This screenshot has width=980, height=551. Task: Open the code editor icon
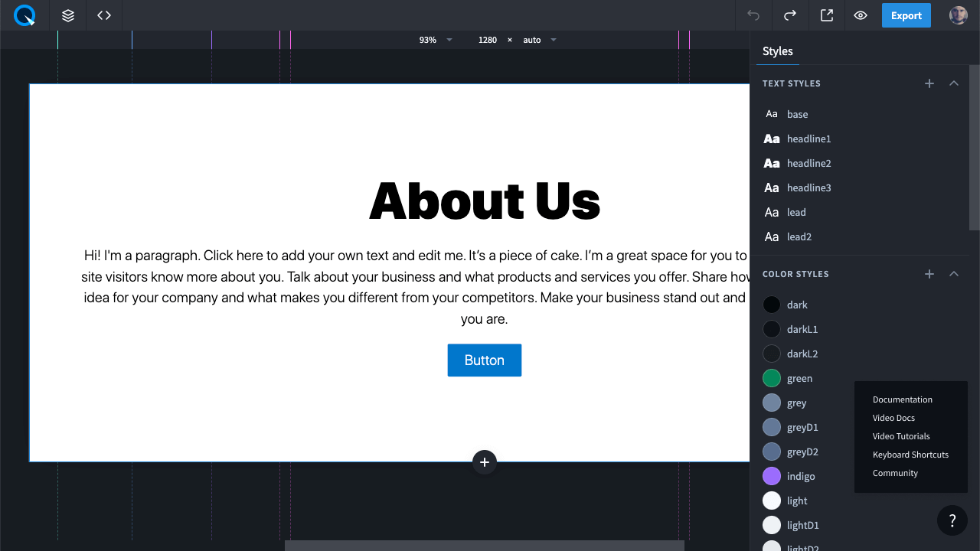tap(104, 15)
